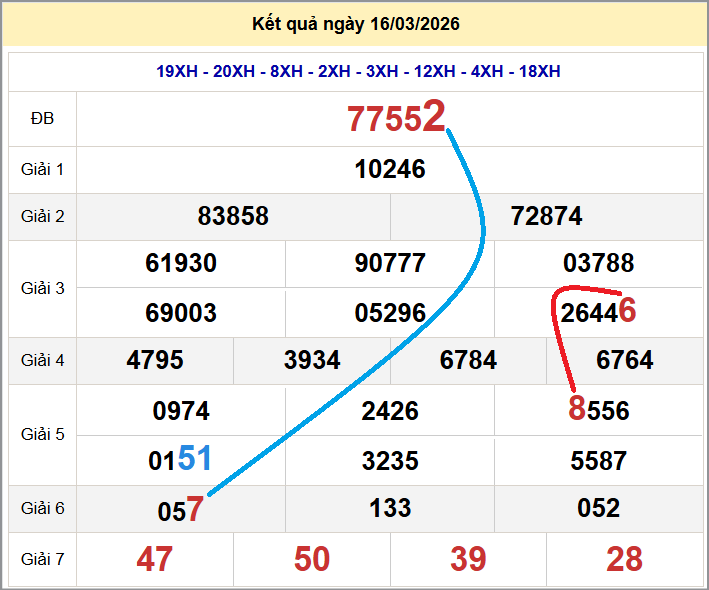Select the 19XH - 20XH codes row
The width and height of the screenshot is (709, 590).
(358, 71)
